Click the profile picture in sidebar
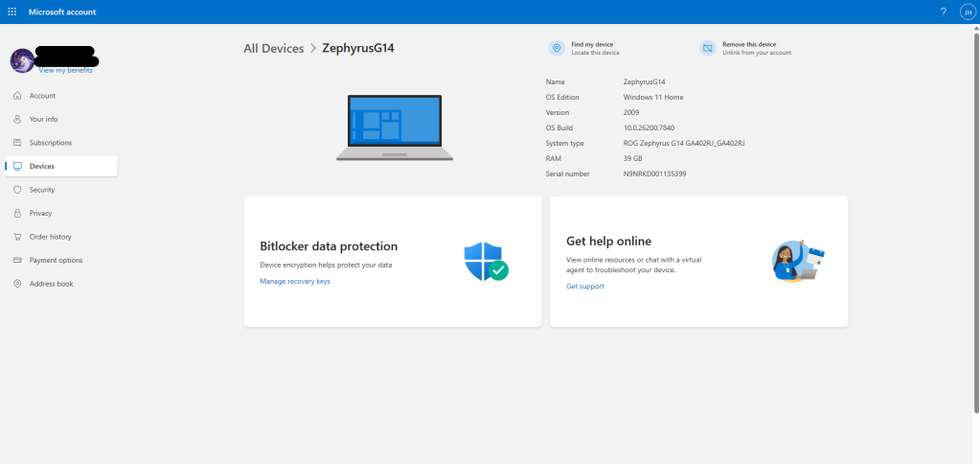This screenshot has height=464, width=980. (x=22, y=60)
